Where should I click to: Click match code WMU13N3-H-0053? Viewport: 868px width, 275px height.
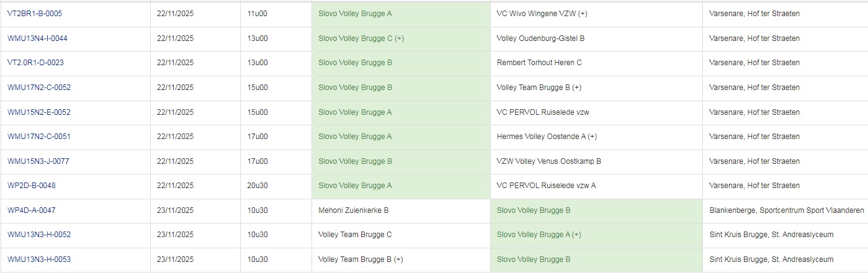point(39,259)
